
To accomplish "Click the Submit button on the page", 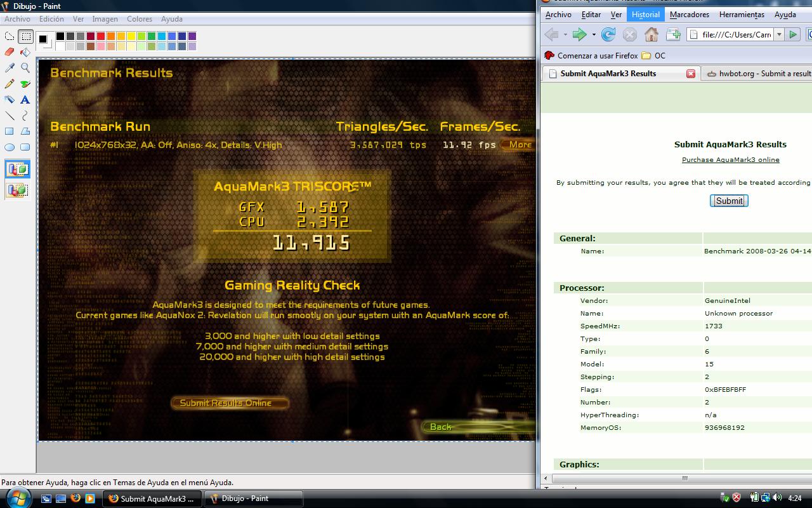I will [729, 201].
